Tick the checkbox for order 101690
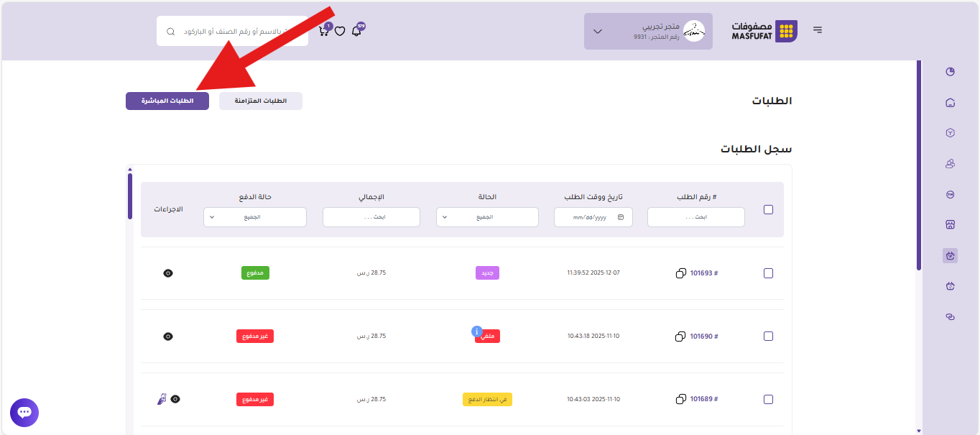The height and width of the screenshot is (435, 980). pos(768,336)
